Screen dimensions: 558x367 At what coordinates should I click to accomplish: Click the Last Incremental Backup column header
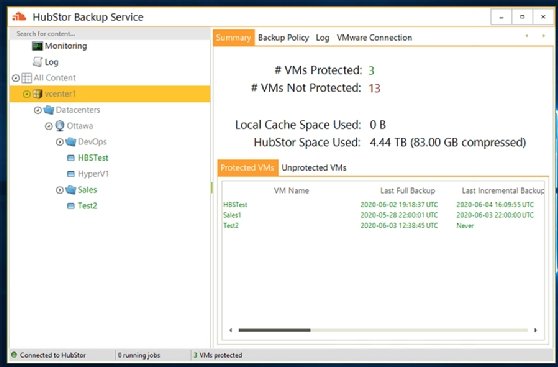click(x=503, y=191)
